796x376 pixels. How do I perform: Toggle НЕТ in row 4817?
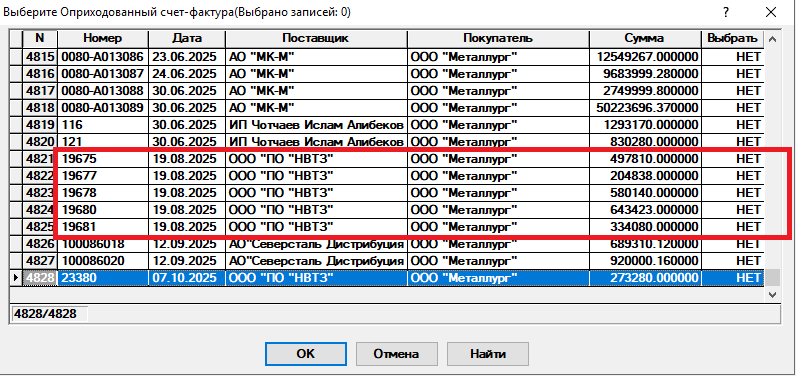[x=733, y=91]
